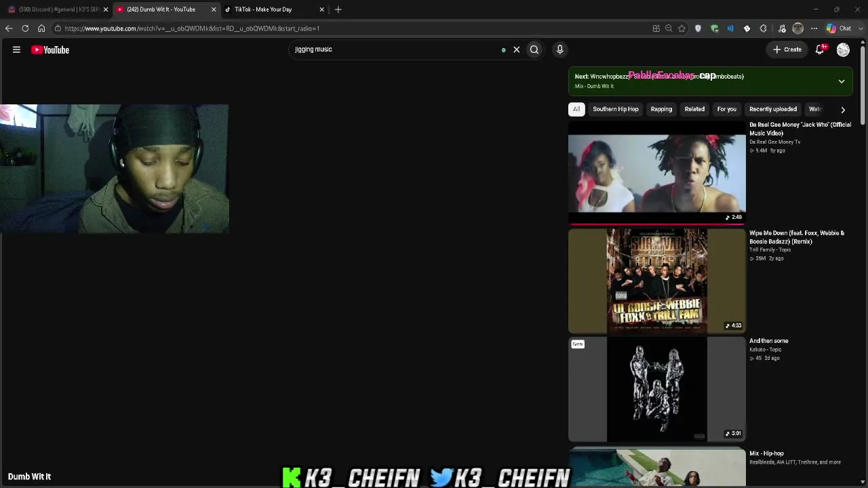Bookmark this page with the star icon

pos(682,28)
